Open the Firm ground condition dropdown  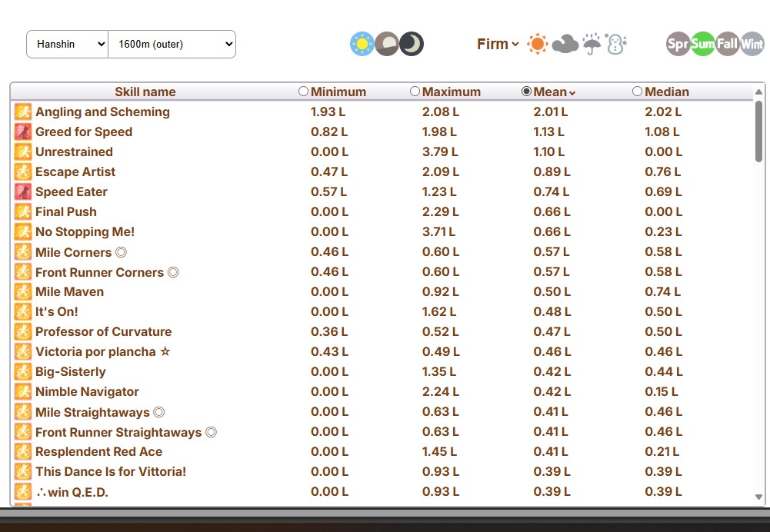click(x=498, y=44)
